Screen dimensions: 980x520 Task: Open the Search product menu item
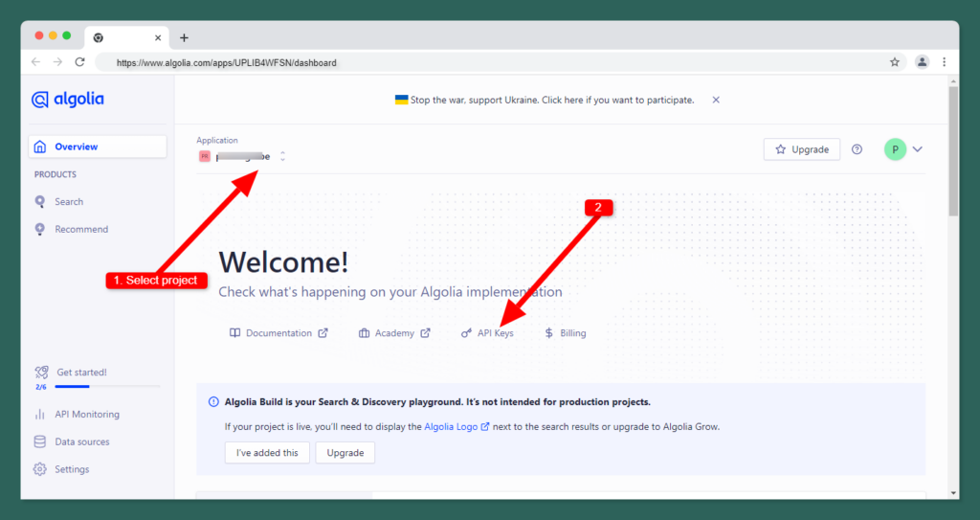pyautogui.click(x=68, y=202)
